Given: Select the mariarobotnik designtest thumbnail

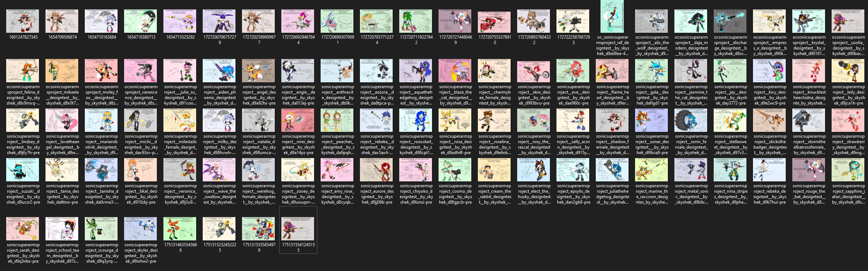Looking at the screenshot, I should 102,120.
